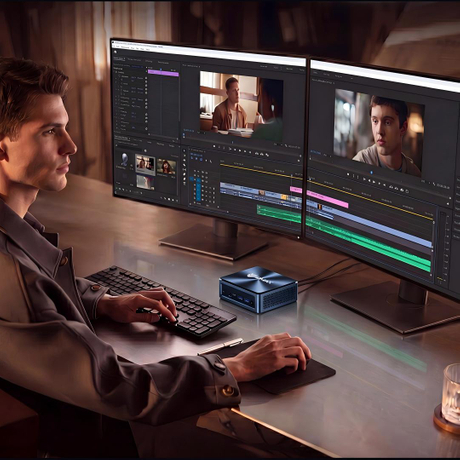The width and height of the screenshot is (460, 460).
Task: Click the blue playhead marker under right preview
Action: point(372,173)
